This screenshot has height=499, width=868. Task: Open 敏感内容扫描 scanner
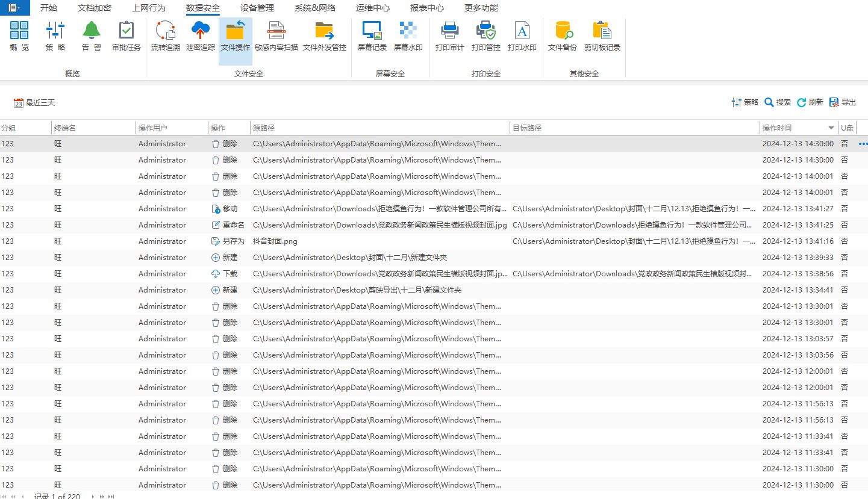click(x=276, y=36)
